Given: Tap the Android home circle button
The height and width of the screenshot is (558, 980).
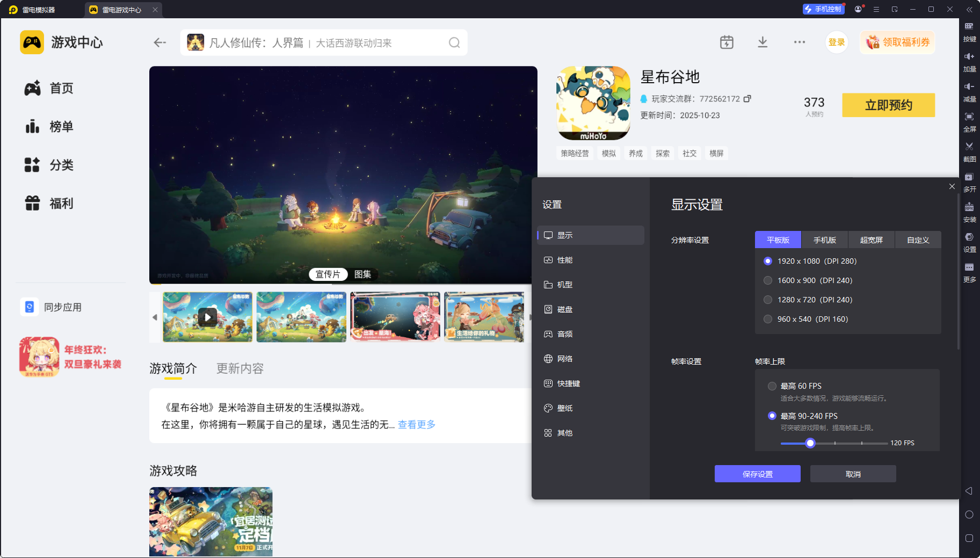Looking at the screenshot, I should [969, 514].
